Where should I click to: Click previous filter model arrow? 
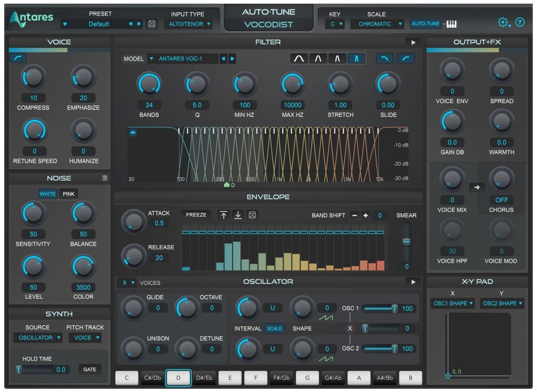(223, 59)
